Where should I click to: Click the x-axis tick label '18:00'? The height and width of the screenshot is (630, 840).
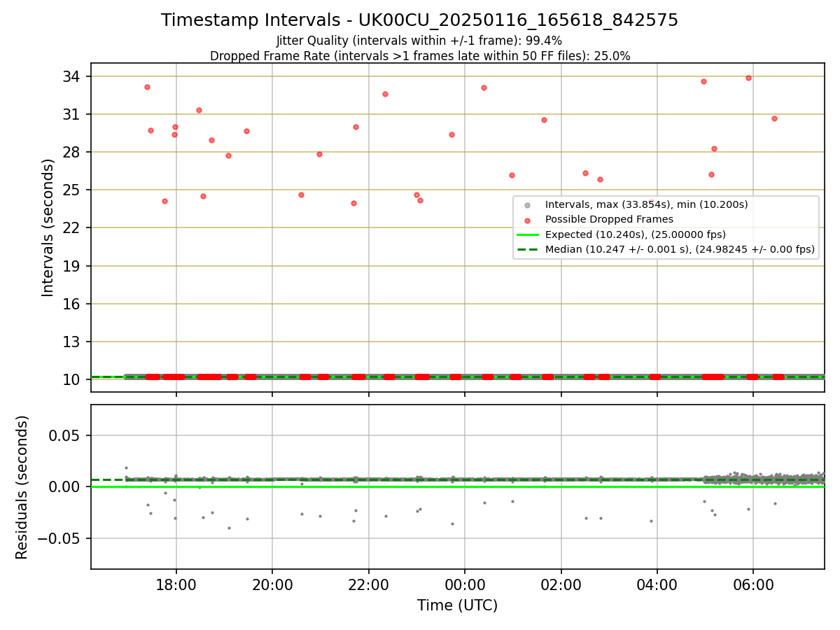176,584
